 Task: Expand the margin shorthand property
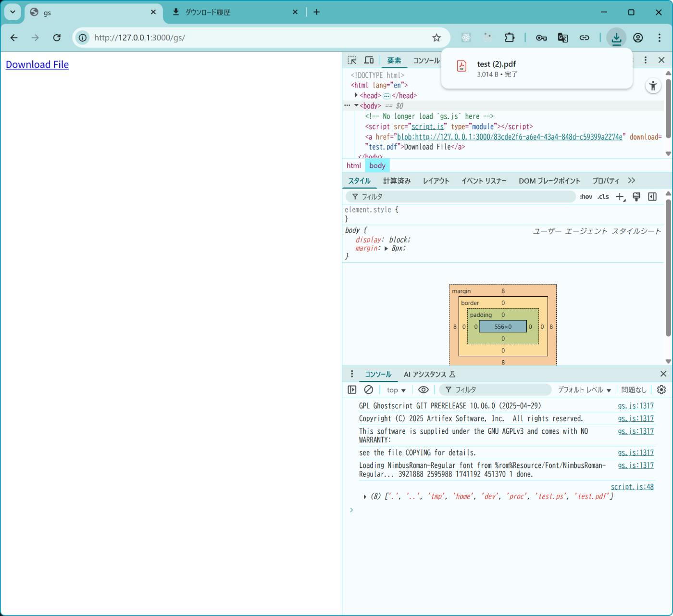[x=386, y=249]
